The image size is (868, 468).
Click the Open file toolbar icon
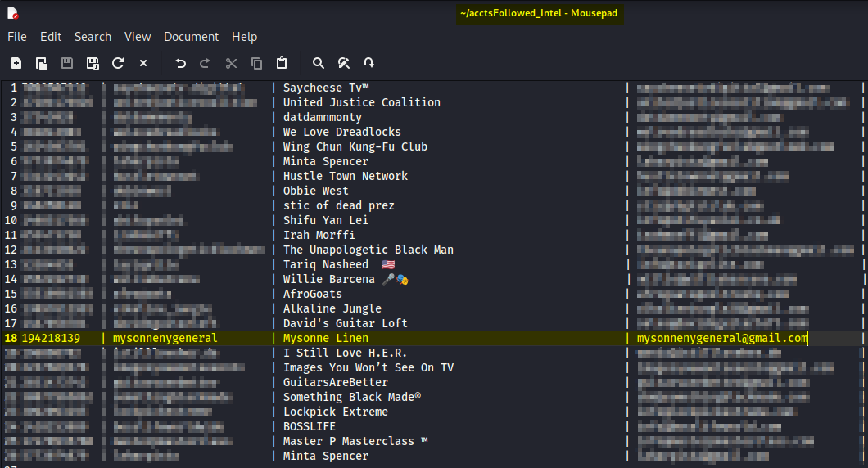coord(42,63)
